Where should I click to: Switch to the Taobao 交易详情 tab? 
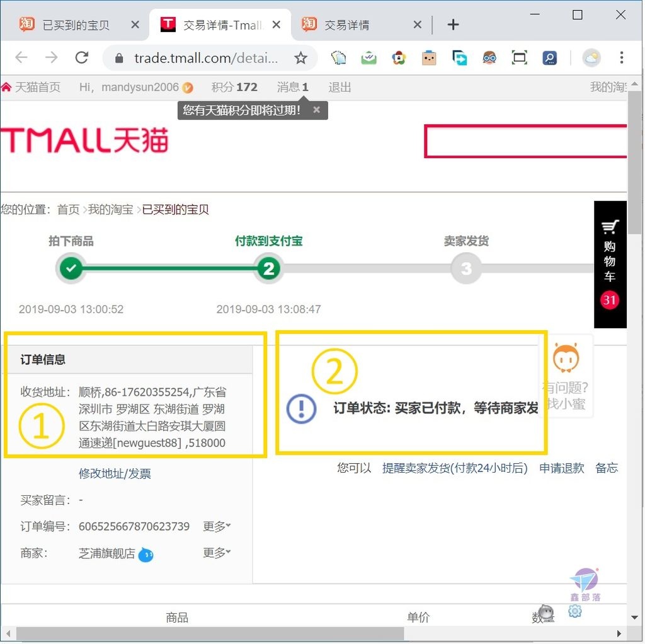pos(362,25)
